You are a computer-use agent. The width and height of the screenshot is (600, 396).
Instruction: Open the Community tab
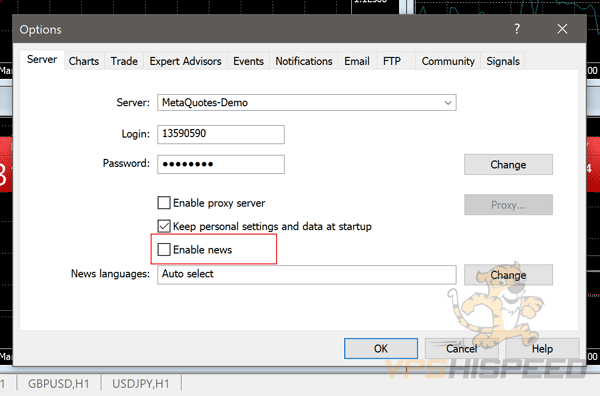(448, 61)
